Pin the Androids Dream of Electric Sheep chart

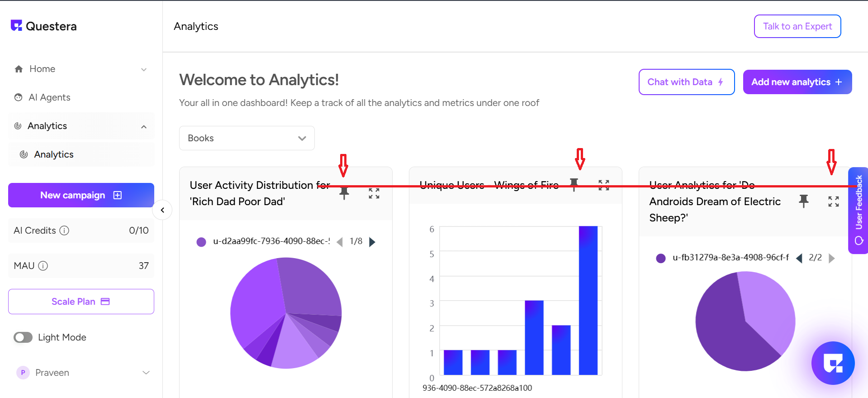[x=804, y=201]
